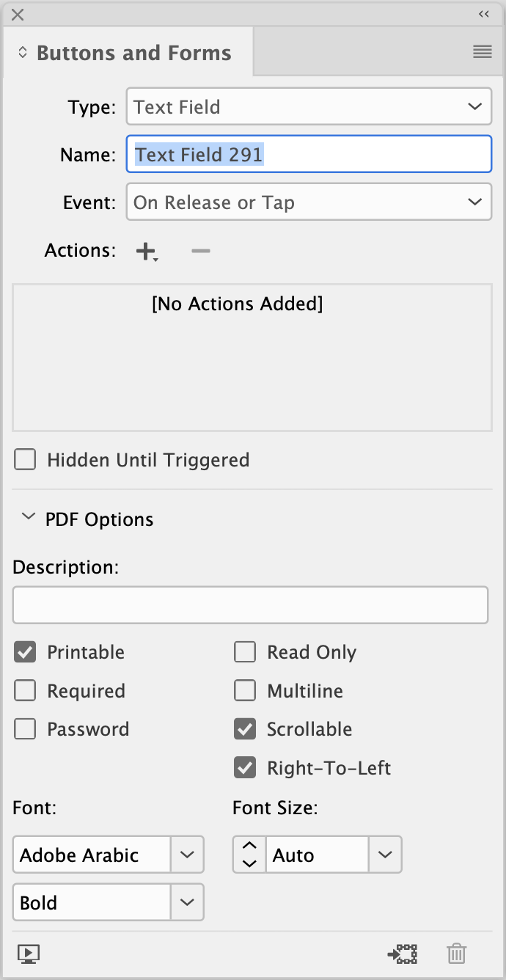Screen dimensions: 506x980
Task: Collapse the PDF Options section
Action: click(x=29, y=517)
